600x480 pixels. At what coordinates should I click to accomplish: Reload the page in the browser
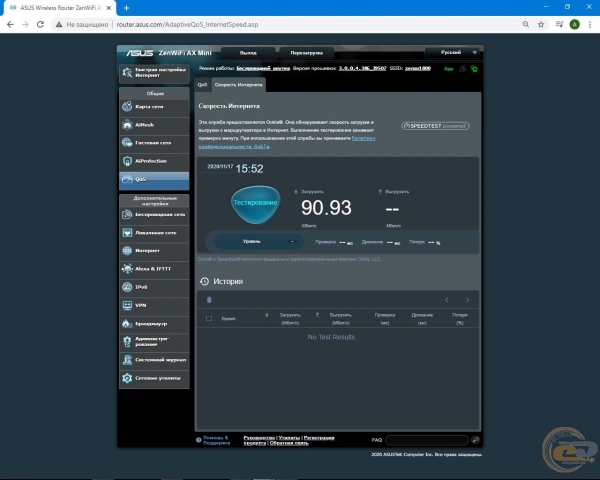point(40,24)
